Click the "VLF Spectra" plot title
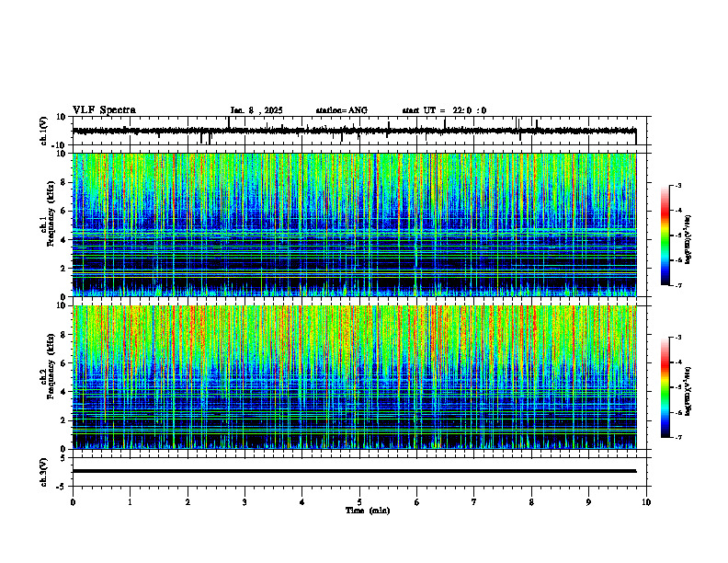 [x=104, y=110]
